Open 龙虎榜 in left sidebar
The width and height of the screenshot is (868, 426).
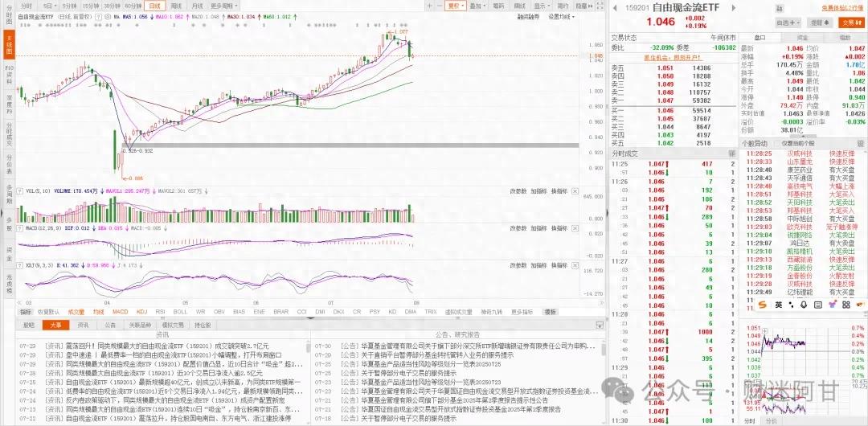8,282
